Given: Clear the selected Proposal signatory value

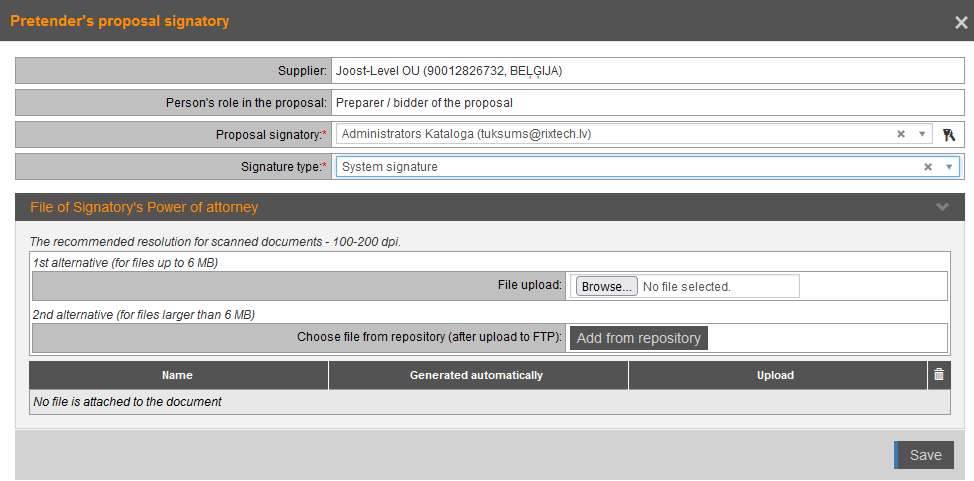Looking at the screenshot, I should [x=900, y=134].
